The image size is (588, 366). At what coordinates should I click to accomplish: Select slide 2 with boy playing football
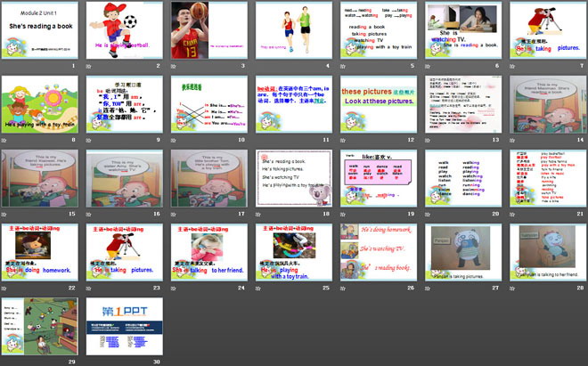pos(125,30)
